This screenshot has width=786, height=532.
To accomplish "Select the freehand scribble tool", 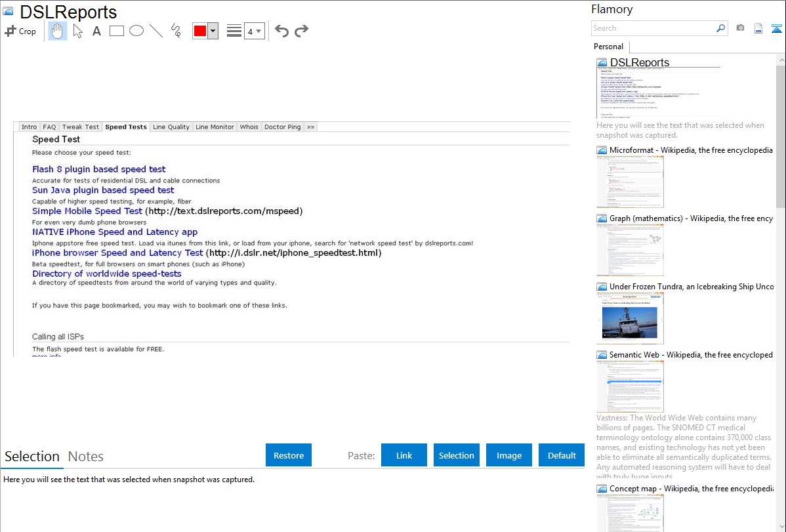I will click(176, 31).
